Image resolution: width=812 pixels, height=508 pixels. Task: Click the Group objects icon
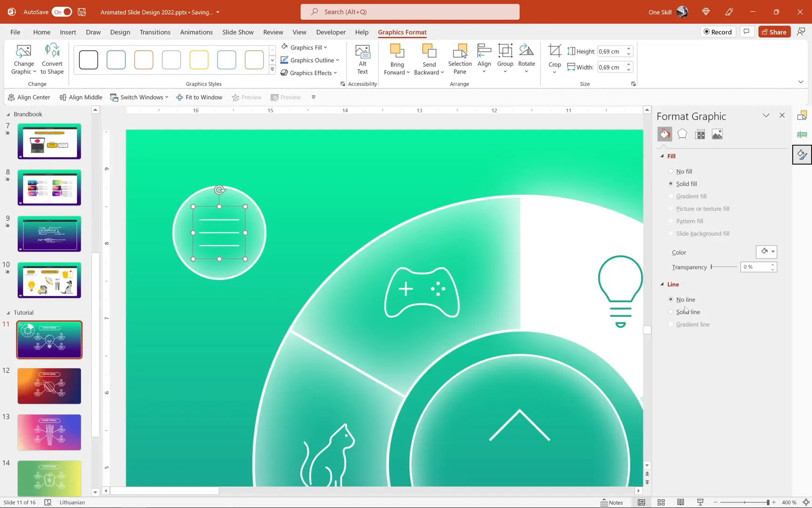point(505,51)
